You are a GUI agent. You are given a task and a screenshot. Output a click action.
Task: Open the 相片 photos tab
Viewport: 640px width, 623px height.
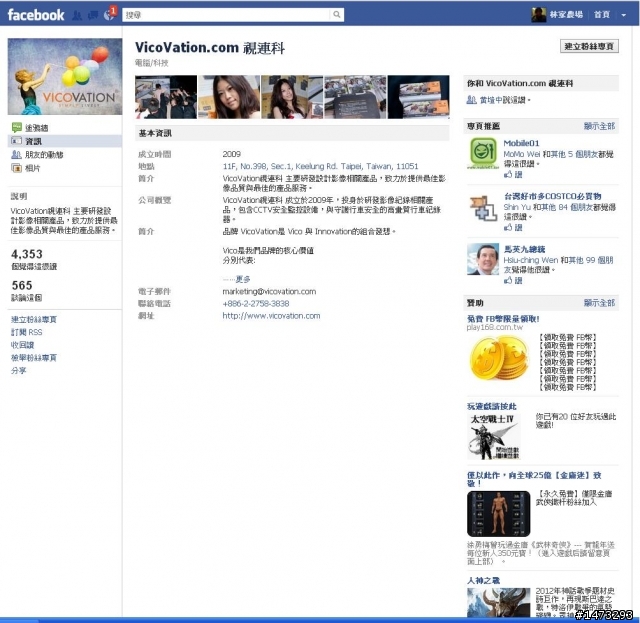33,168
